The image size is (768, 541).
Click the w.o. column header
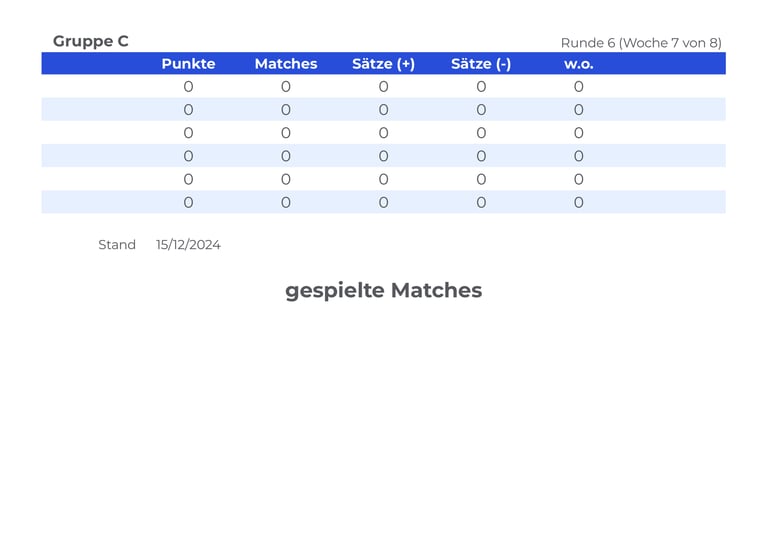click(x=578, y=64)
